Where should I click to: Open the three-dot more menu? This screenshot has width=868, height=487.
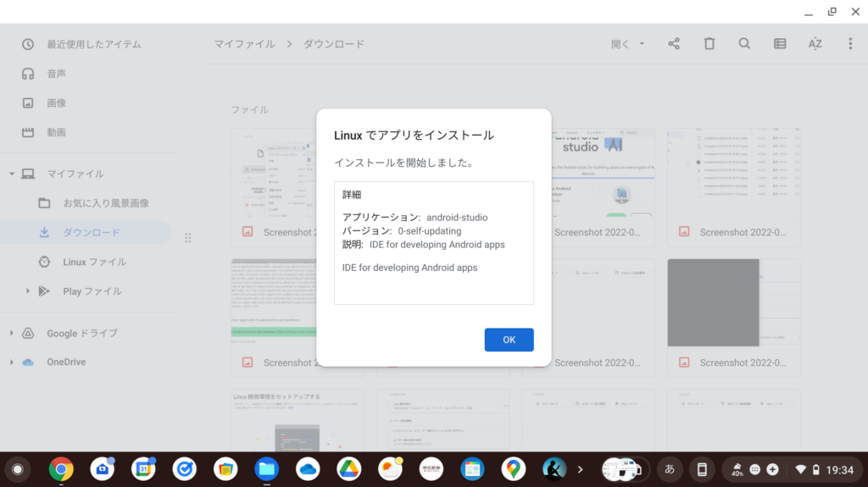pos(850,44)
